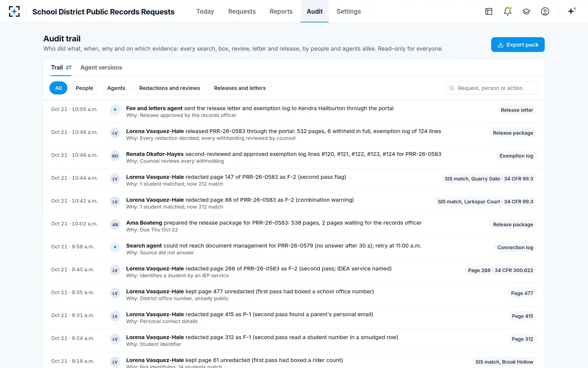Click the magnifier icon in the search box
Image resolution: width=588 pixels, height=368 pixels.
(452, 88)
